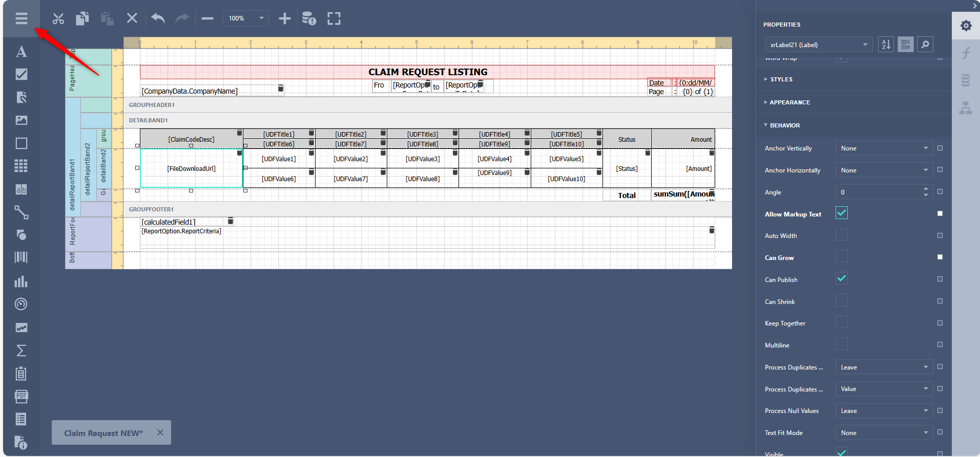
Task: Open the Properties gear tab
Action: tap(966, 26)
